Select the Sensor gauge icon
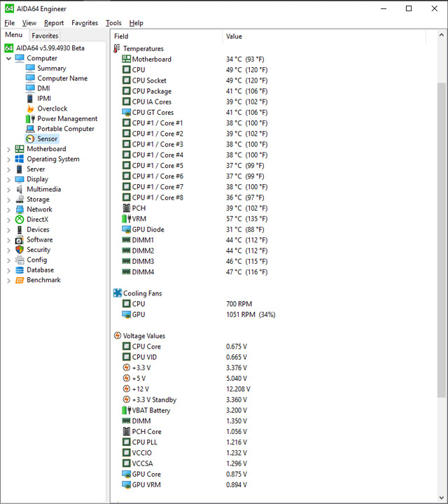 (30, 139)
